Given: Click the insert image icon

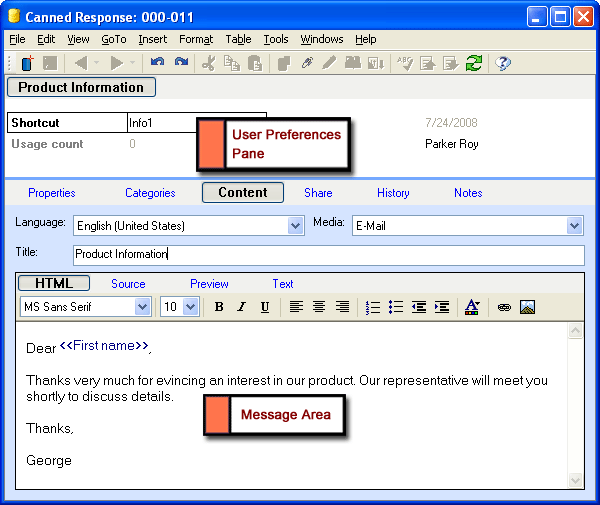Looking at the screenshot, I should pos(527,307).
